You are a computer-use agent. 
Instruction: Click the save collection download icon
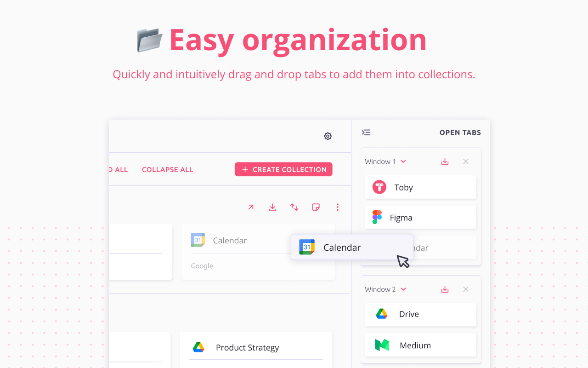(272, 207)
